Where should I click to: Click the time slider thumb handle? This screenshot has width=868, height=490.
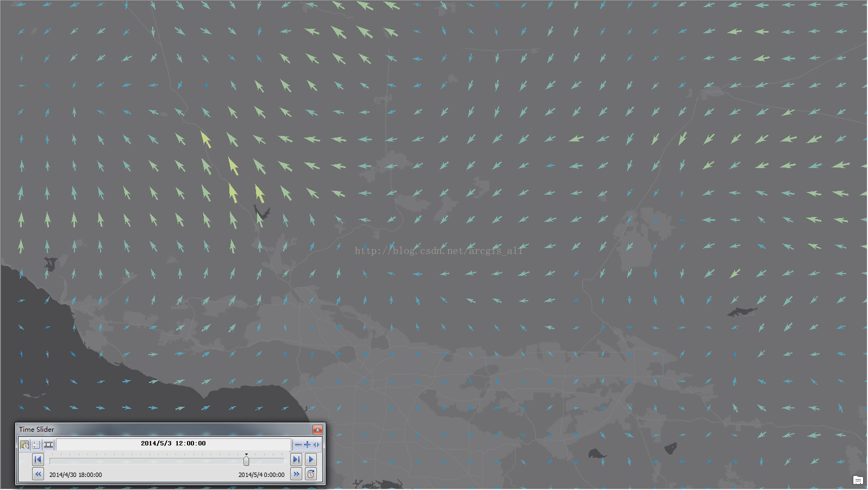[x=246, y=461]
